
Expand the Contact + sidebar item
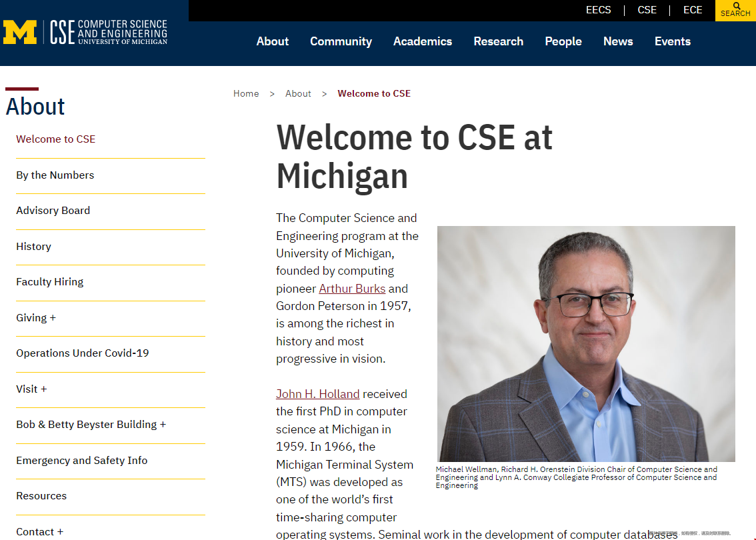pos(39,531)
